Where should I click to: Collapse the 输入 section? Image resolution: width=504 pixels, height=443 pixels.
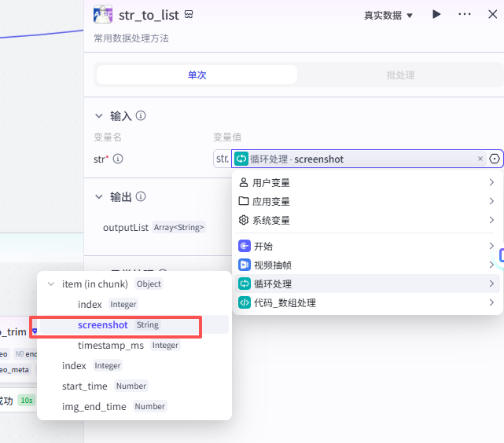click(99, 116)
